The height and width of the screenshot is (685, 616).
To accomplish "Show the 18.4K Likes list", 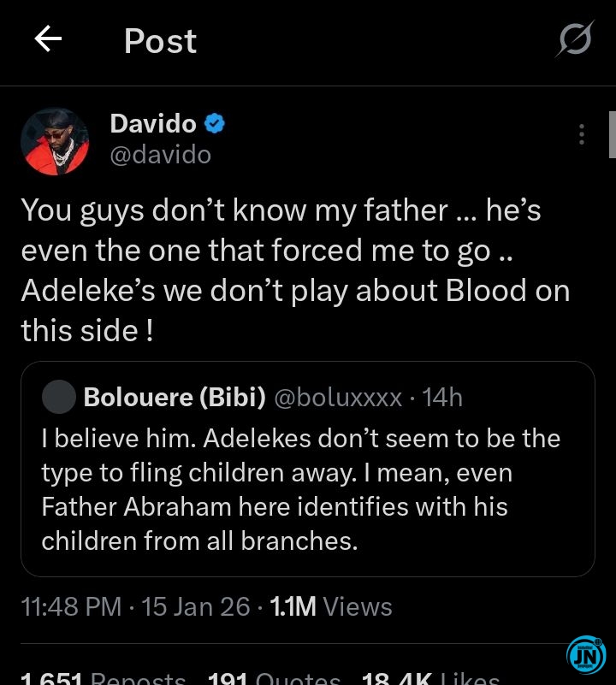I will 430,678.
